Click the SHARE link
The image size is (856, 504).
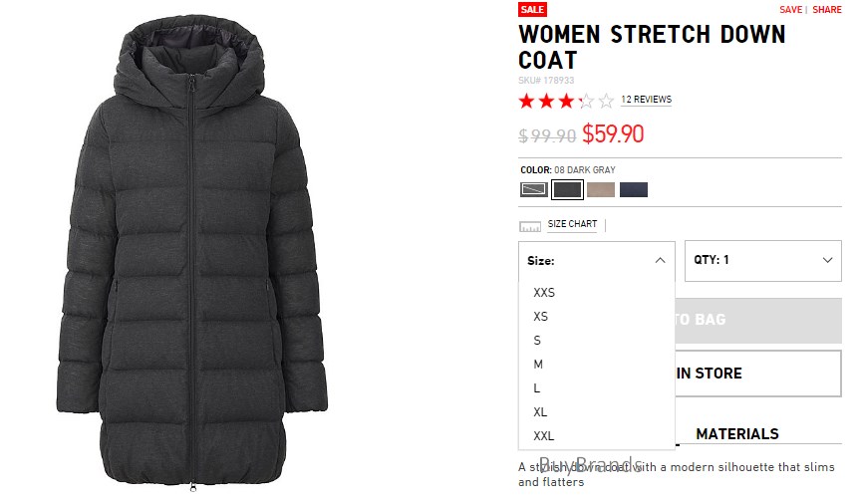[826, 9]
